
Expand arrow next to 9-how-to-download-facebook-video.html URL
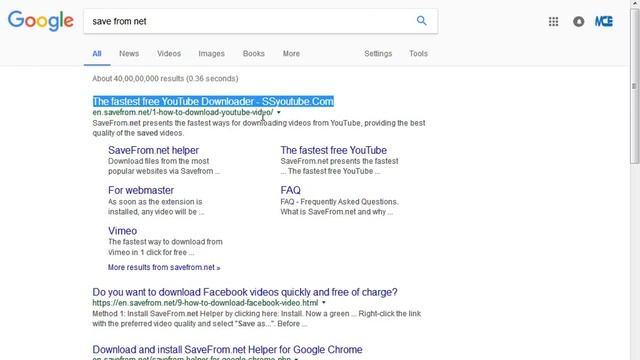click(324, 303)
